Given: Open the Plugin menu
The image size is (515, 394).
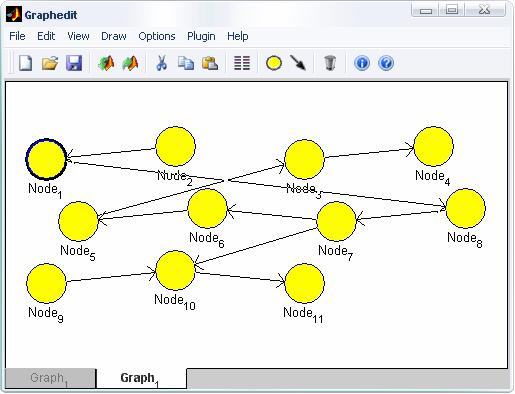Looking at the screenshot, I should (x=201, y=36).
